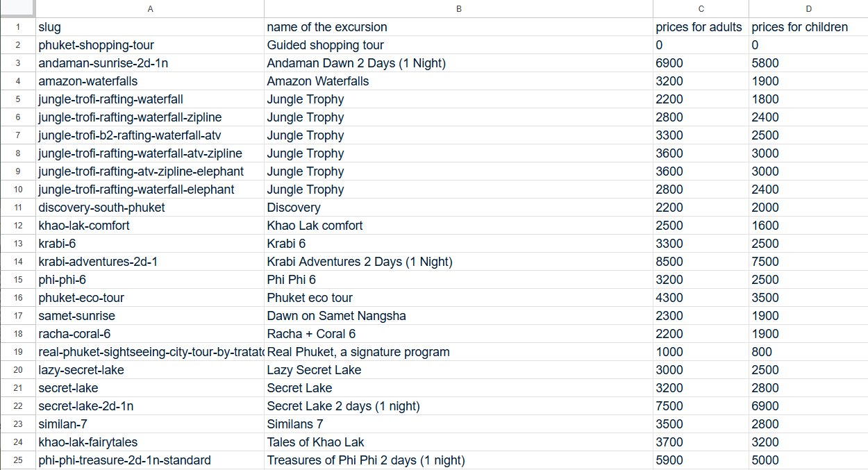The image size is (868, 470).
Task: Click adult price 8500 for Krabi Adventures
Action: [701, 262]
